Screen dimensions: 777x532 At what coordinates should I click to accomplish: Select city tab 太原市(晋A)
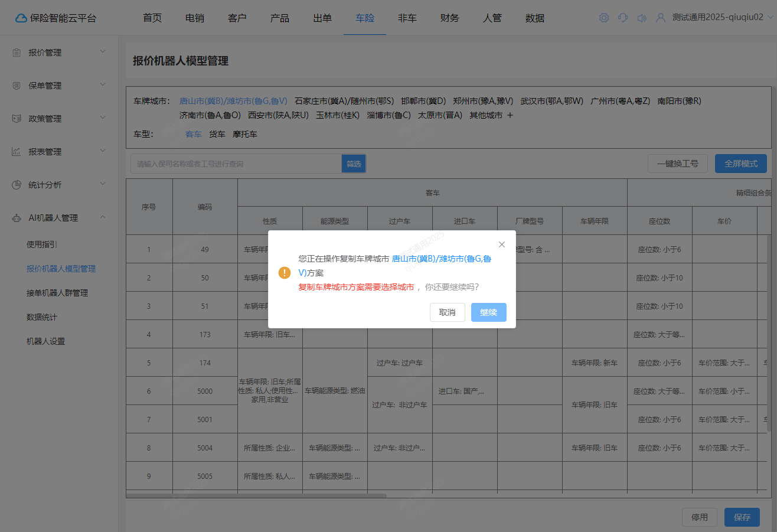click(x=440, y=115)
